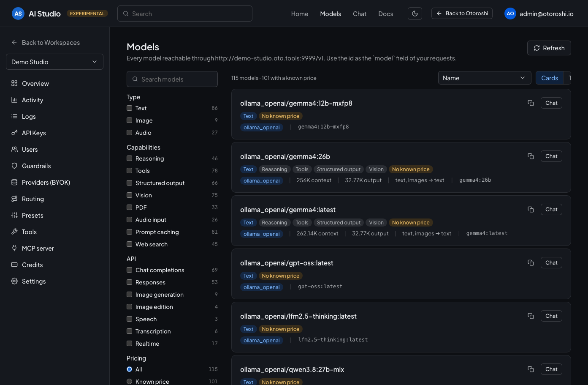Select the All pricing radio button
The height and width of the screenshot is (385, 588).
[x=130, y=369]
